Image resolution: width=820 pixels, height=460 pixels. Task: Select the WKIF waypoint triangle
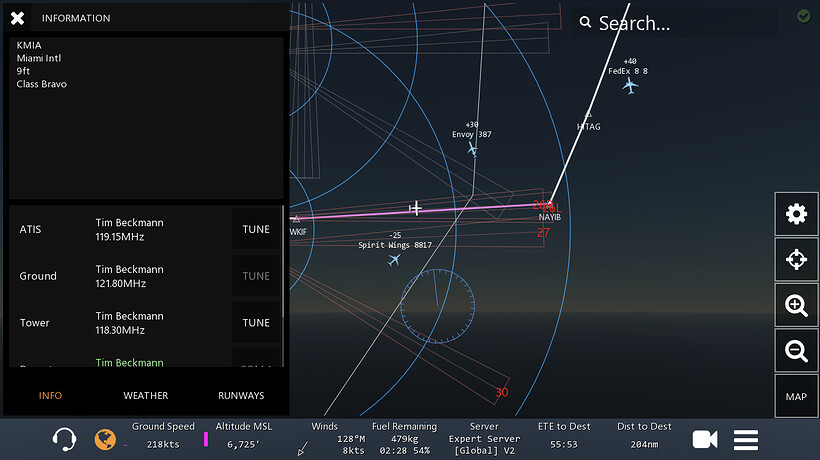tap(296, 219)
